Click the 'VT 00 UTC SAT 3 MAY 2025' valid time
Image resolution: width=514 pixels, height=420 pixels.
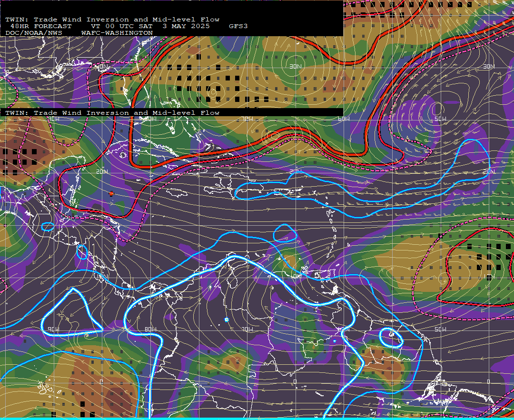click(150, 26)
